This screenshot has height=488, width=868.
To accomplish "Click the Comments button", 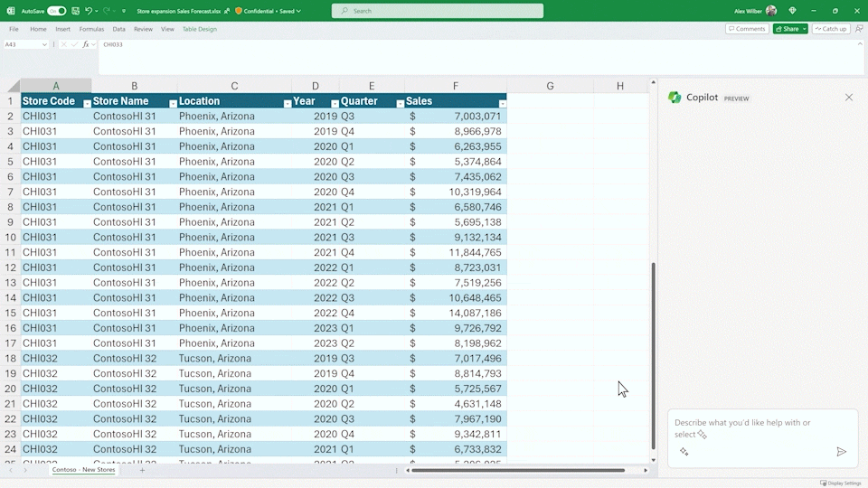I will pos(747,29).
